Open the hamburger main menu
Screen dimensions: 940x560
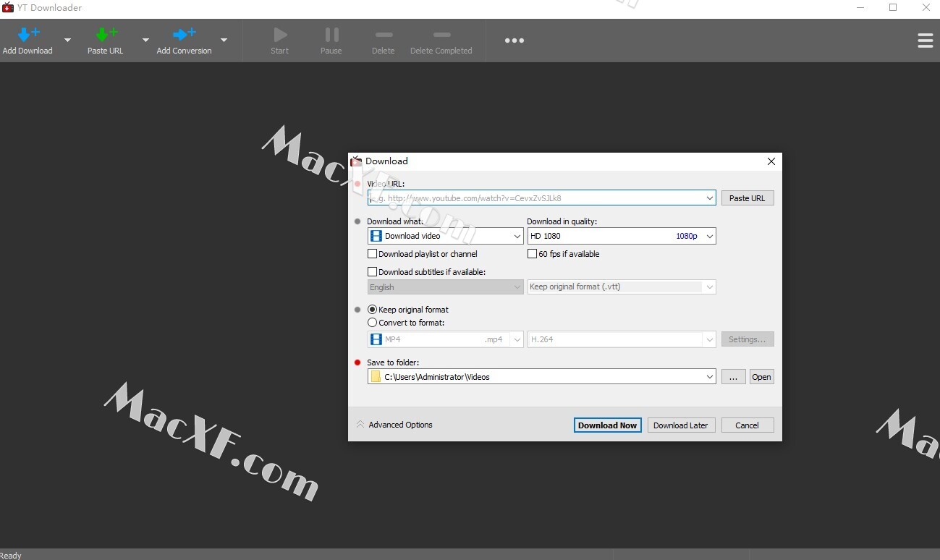(925, 41)
